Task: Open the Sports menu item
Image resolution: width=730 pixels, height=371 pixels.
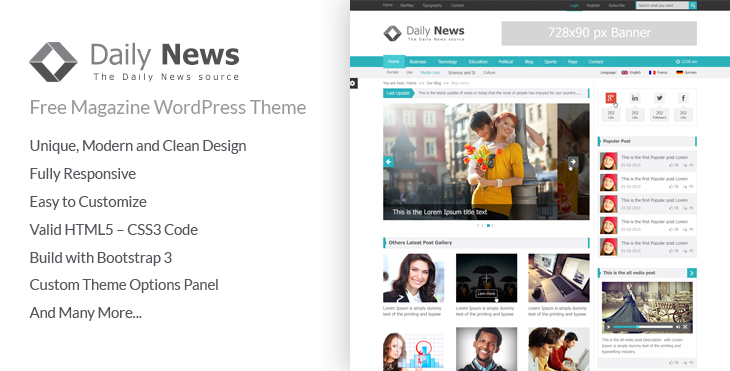Action: 550,62
